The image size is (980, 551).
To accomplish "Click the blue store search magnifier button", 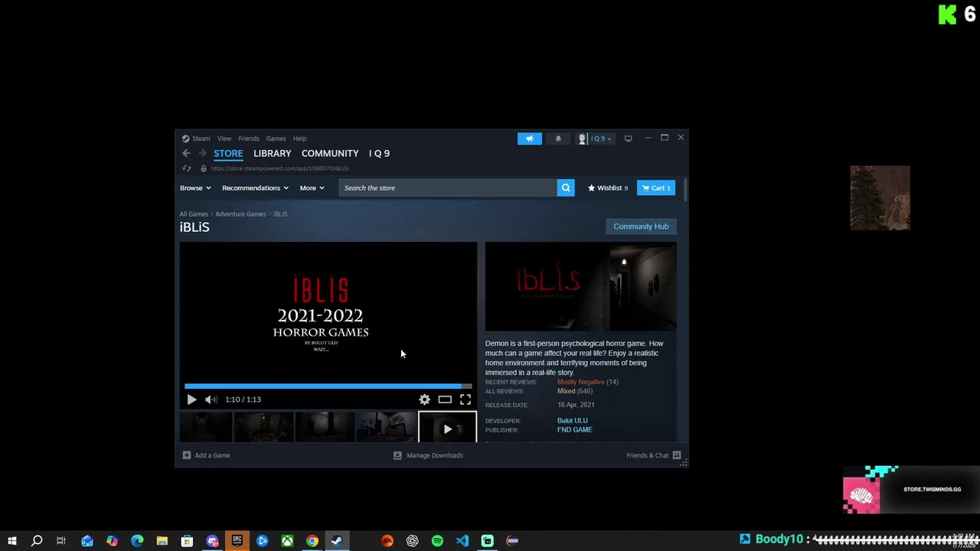I will click(x=566, y=187).
